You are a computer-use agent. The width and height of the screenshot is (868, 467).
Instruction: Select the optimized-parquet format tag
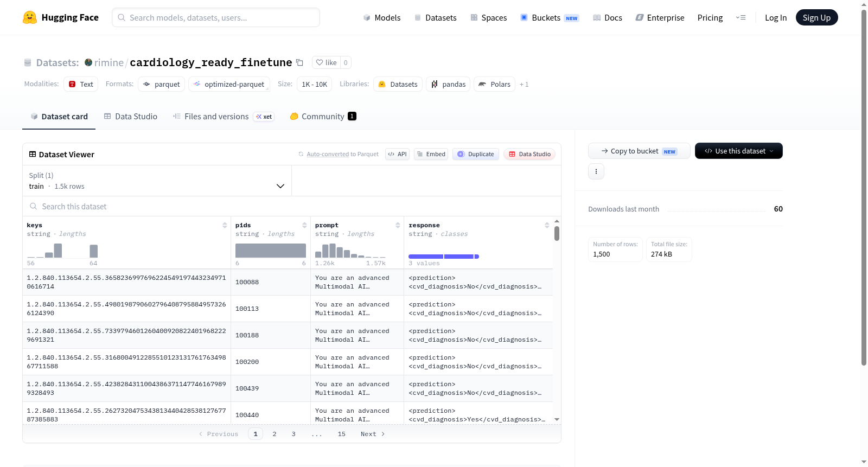229,84
